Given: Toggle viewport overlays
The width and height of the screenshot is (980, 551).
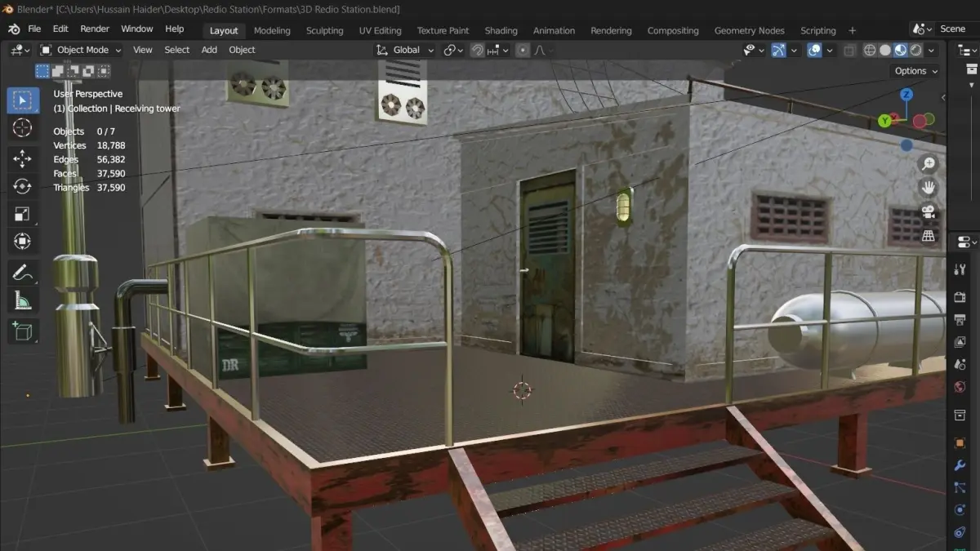Looking at the screenshot, I should [x=814, y=50].
